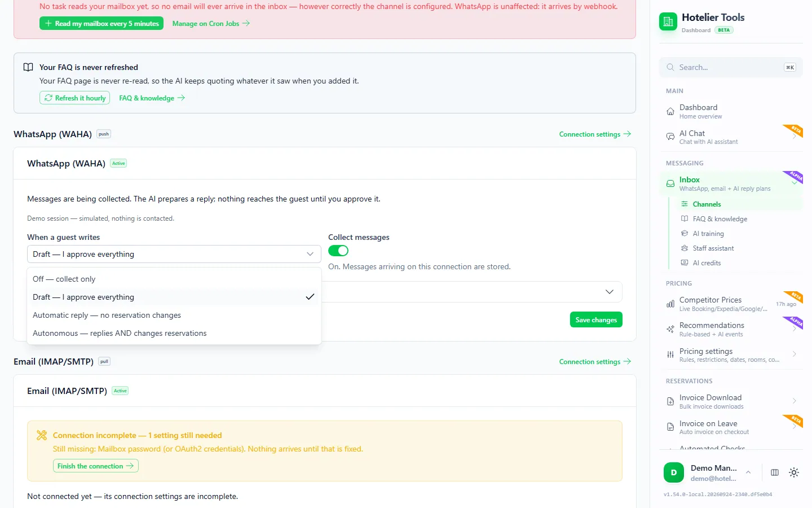Select Draft — I approve everything option in list
Screen dimensions: 812x508
click(174, 297)
